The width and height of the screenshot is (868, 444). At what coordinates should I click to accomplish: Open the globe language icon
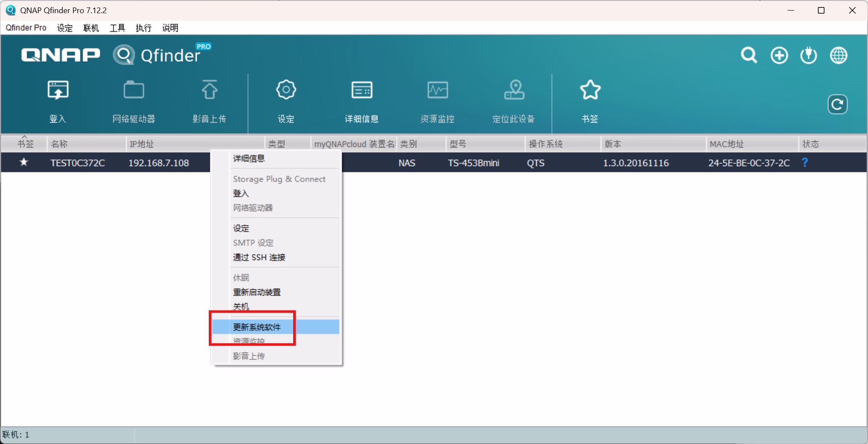point(839,55)
